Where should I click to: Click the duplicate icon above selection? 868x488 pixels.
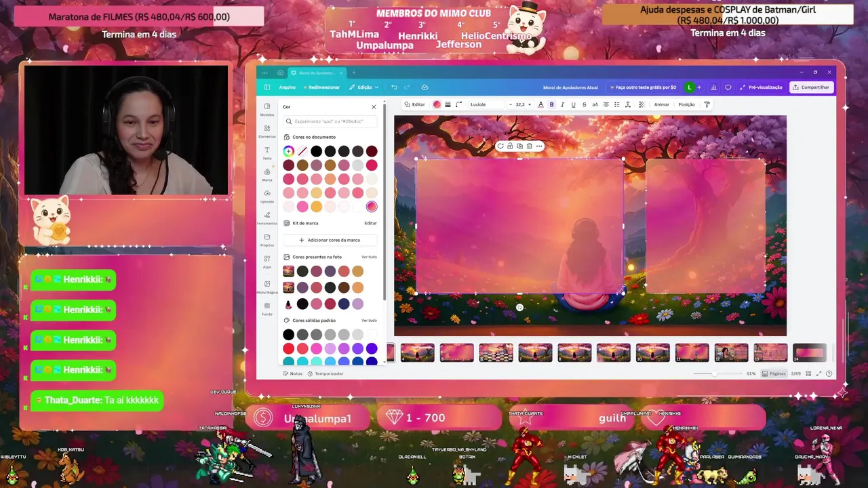pos(519,146)
